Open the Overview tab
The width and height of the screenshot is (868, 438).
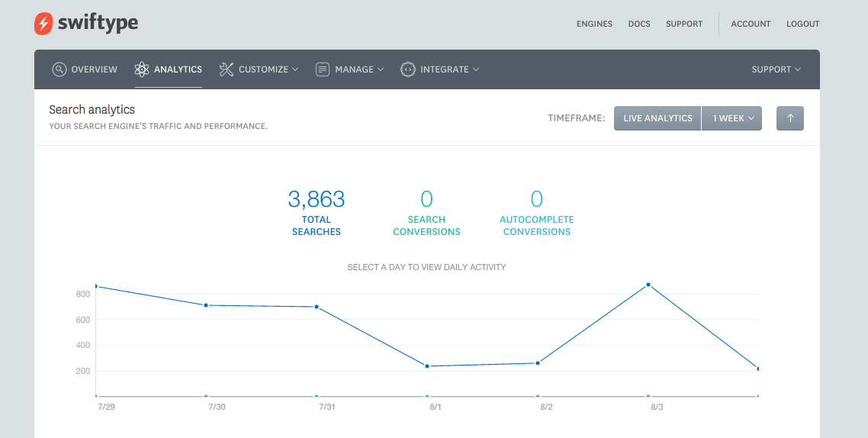(85, 69)
